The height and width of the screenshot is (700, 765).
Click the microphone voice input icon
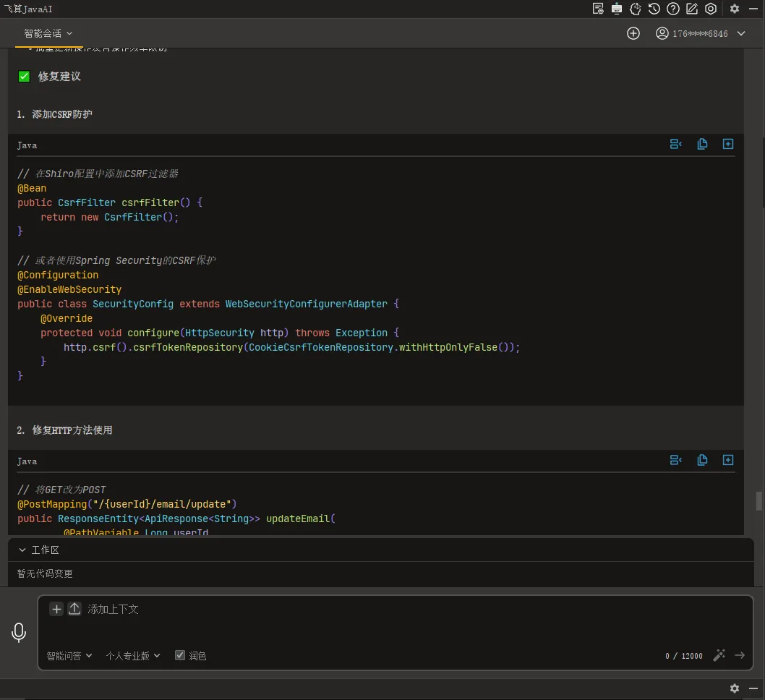19,632
